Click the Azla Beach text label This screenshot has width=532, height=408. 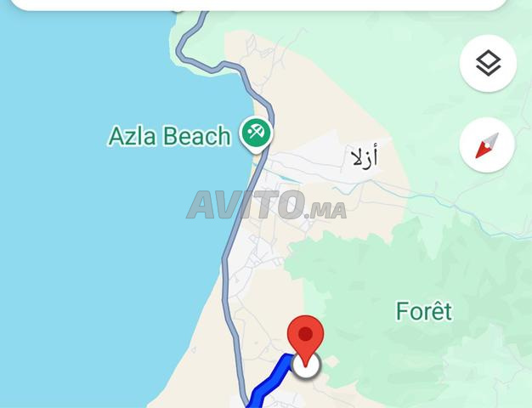[x=169, y=136]
